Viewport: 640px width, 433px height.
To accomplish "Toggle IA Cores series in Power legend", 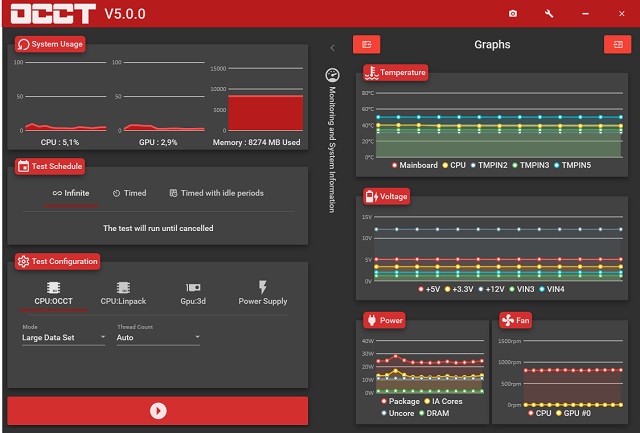I will (443, 402).
